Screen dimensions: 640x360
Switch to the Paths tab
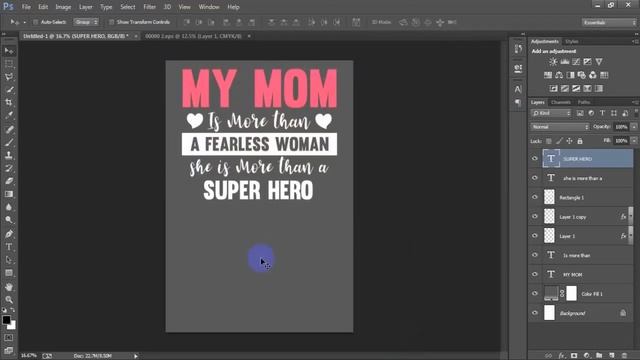pyautogui.click(x=584, y=102)
